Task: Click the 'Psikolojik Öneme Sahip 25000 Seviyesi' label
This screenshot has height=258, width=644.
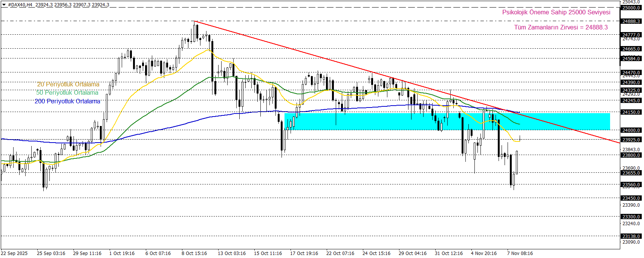Action: [x=556, y=12]
